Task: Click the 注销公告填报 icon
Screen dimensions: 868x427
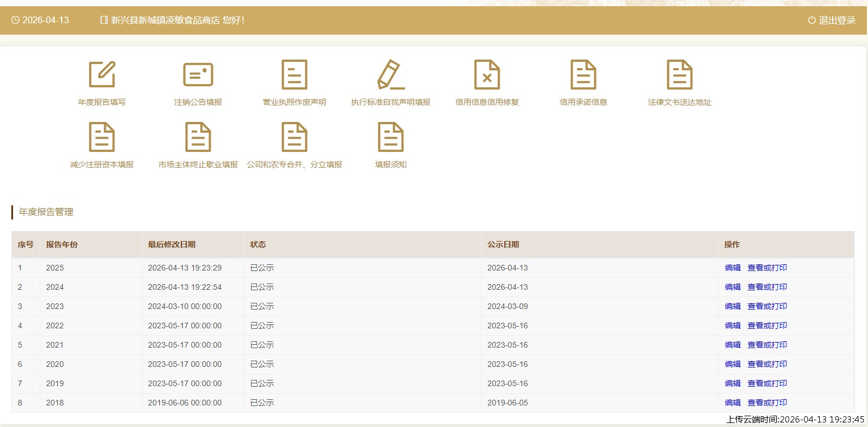Action: click(198, 75)
